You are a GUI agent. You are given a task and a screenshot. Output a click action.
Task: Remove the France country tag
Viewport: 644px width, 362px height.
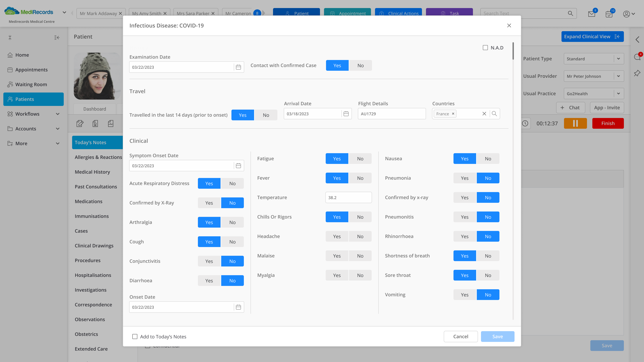(453, 114)
